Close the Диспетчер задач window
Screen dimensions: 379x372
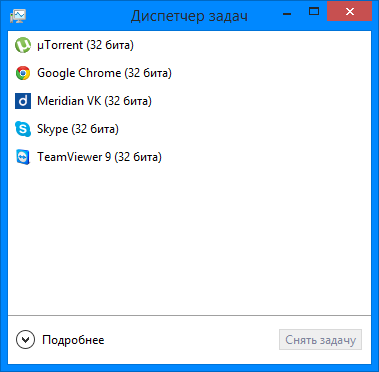pos(350,12)
